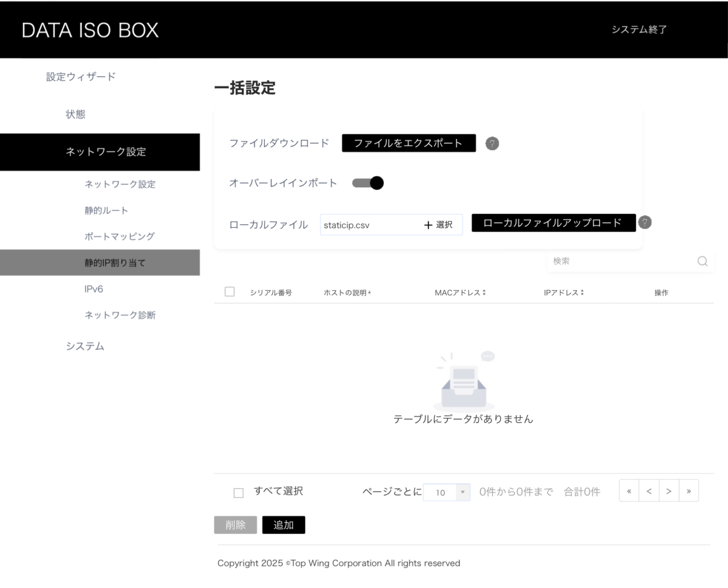Image resolution: width=728 pixels, height=588 pixels.
Task: Click the plus 選択 file chooser
Action: (439, 225)
